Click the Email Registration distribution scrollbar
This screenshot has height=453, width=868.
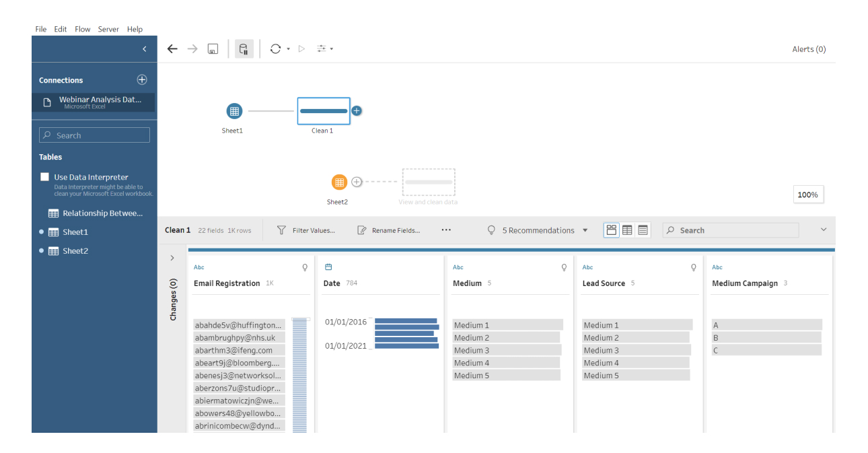(x=299, y=374)
